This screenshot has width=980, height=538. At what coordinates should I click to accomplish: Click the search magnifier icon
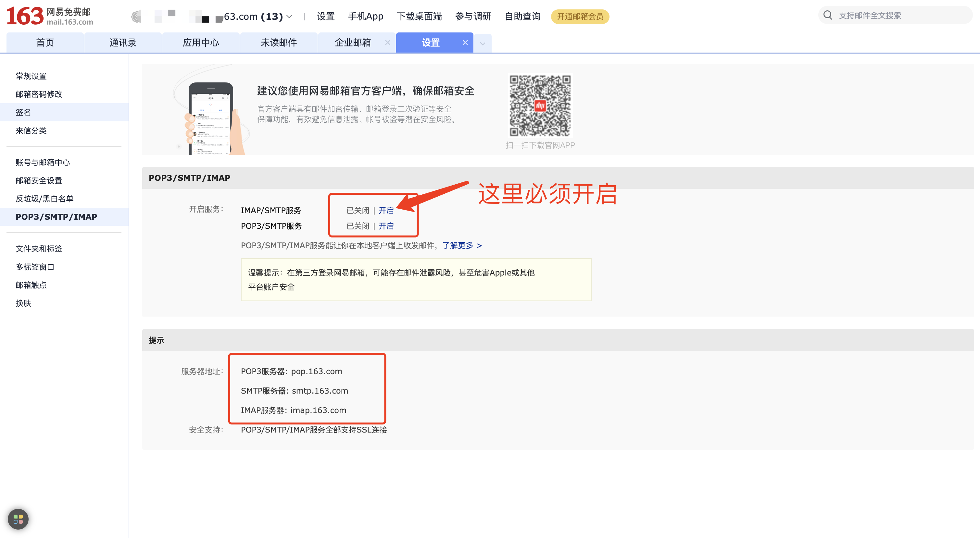(x=828, y=15)
